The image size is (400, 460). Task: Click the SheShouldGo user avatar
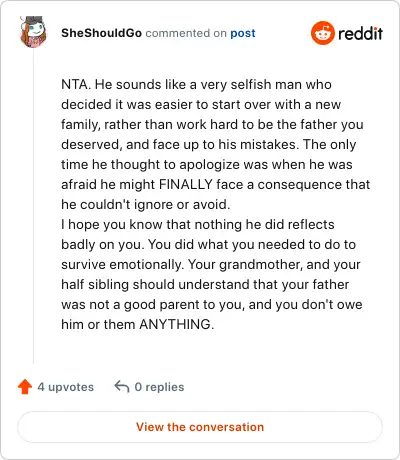pyautogui.click(x=33, y=32)
